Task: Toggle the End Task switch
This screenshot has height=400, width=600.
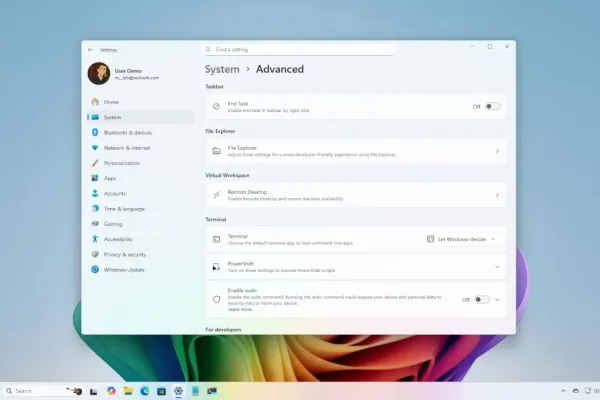Action: (492, 106)
